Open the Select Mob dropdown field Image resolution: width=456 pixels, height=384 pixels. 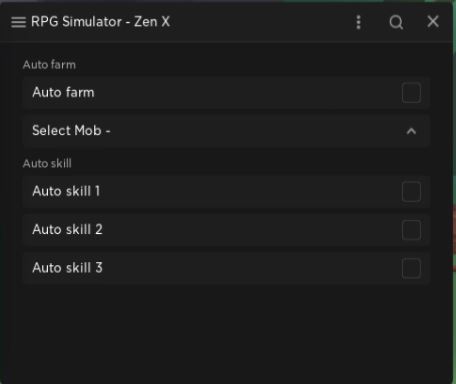226,131
